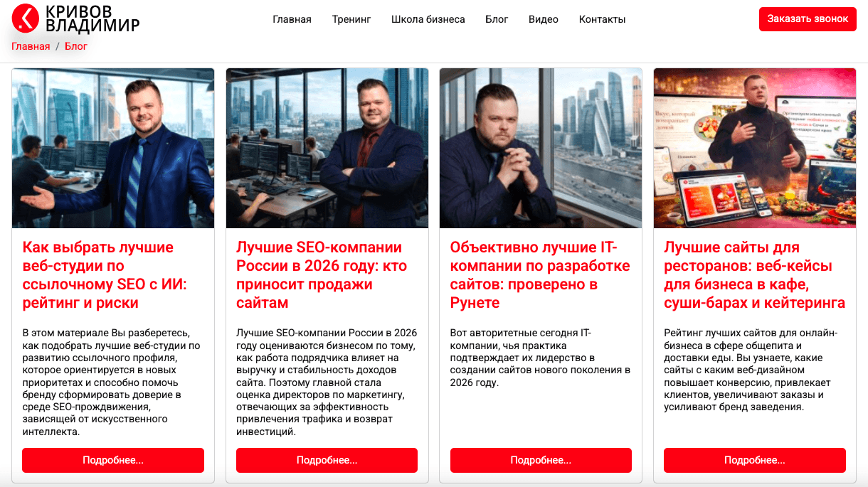Click the red circular site logo icon
Viewport: 868px width, 487px height.
26,18
